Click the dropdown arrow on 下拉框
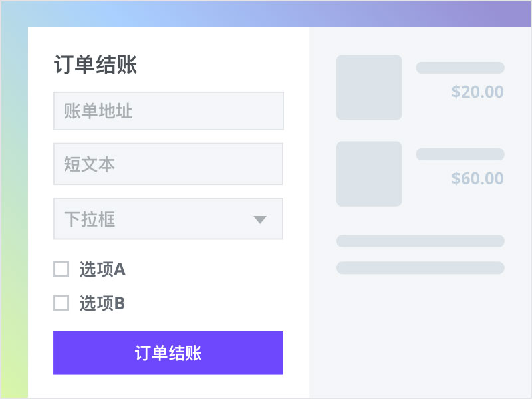 259,219
